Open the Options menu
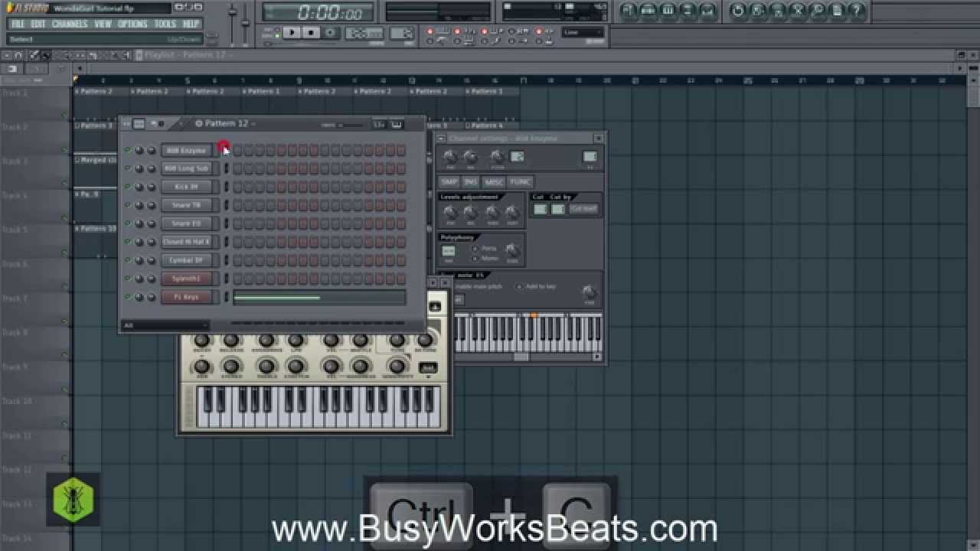 132,24
